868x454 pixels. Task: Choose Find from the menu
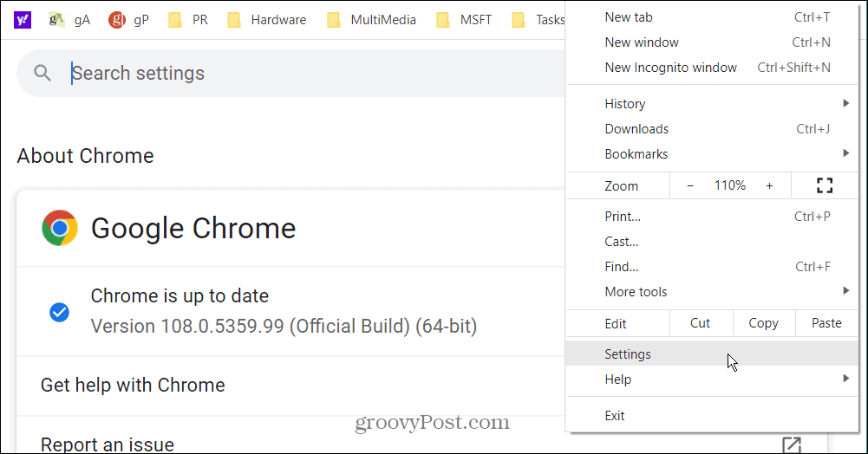(712, 267)
